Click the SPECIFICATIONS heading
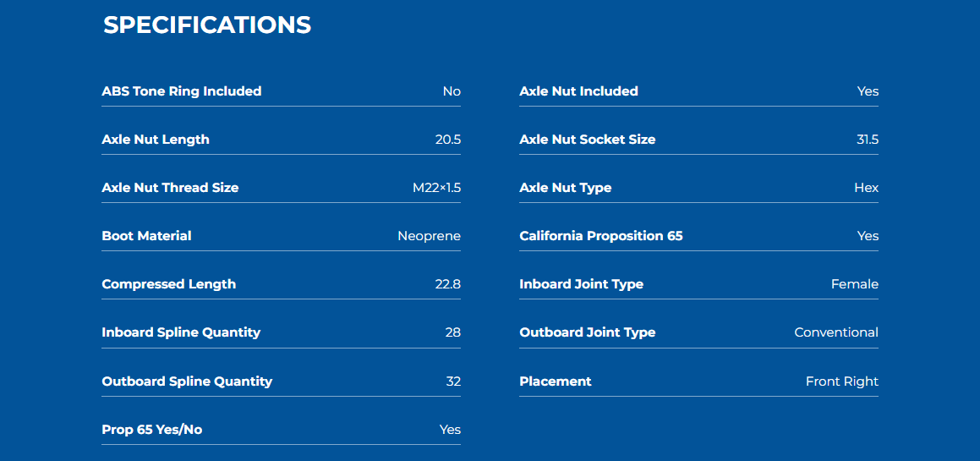This screenshot has width=980, height=461. point(207,25)
